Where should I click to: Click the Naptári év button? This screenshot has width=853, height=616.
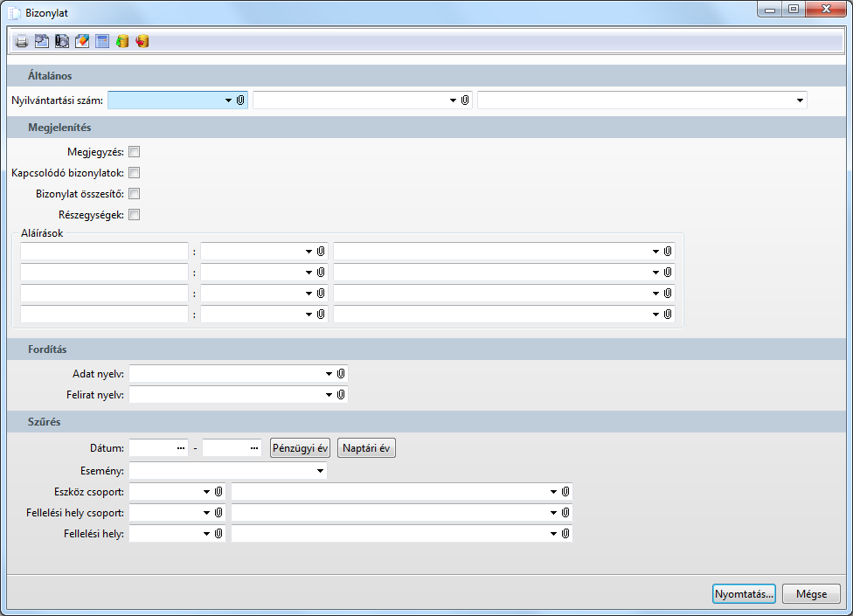click(x=367, y=448)
